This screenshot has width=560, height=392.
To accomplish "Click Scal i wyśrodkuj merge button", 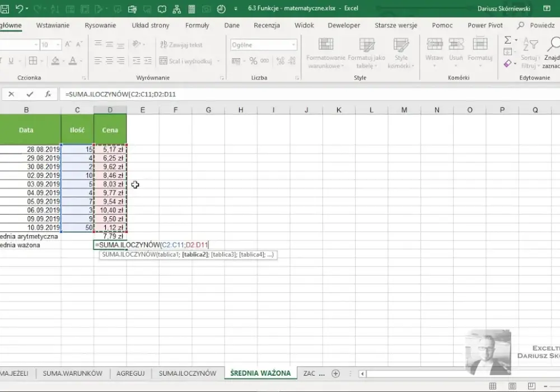I will point(186,61).
